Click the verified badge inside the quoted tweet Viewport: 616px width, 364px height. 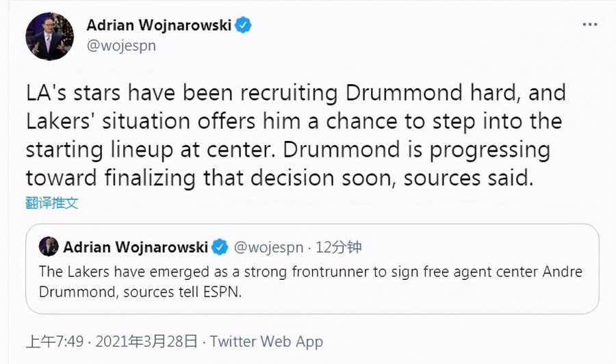coord(220,247)
